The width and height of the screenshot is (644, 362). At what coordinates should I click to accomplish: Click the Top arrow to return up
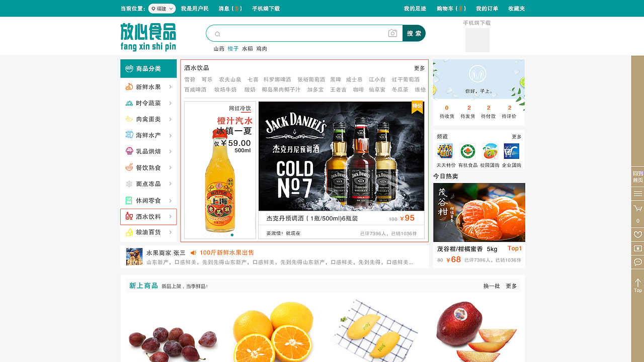(x=638, y=285)
